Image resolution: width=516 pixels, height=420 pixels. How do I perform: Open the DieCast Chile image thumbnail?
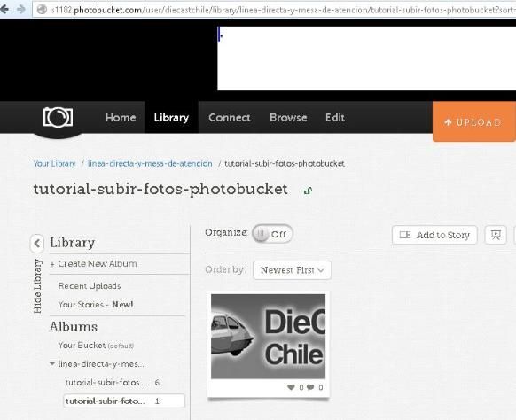click(x=269, y=337)
